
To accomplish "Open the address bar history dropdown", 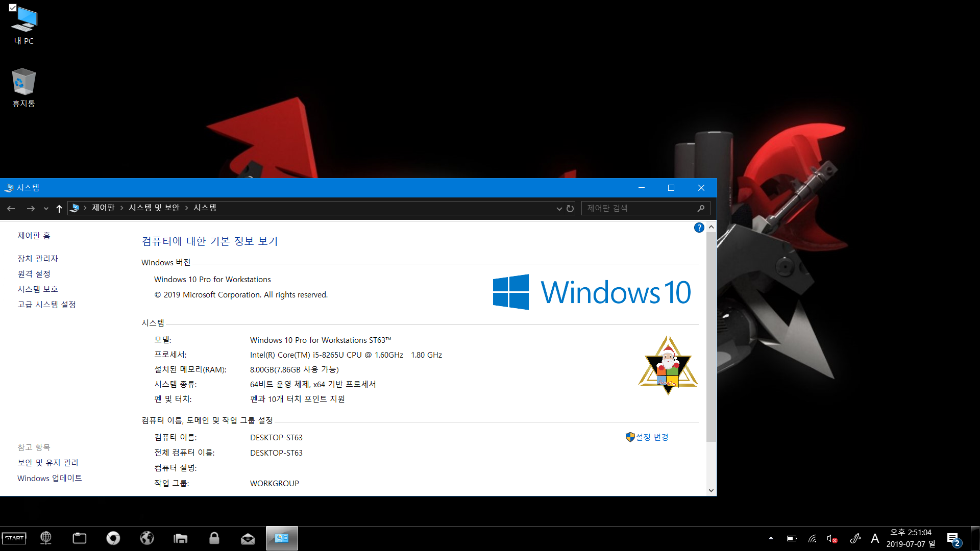I will pos(559,208).
